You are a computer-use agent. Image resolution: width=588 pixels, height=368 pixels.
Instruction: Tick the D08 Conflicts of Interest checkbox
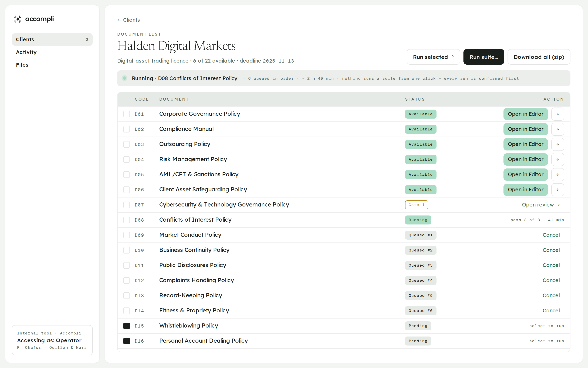[x=126, y=220]
